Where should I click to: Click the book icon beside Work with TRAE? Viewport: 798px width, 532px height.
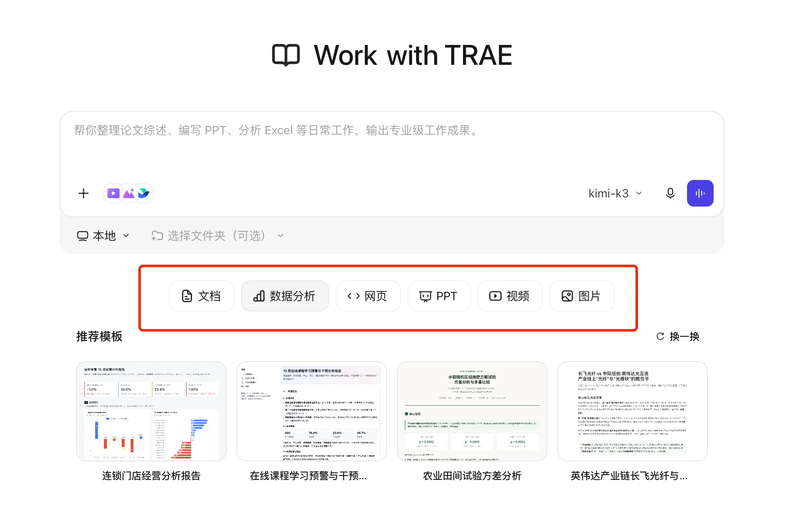point(286,55)
